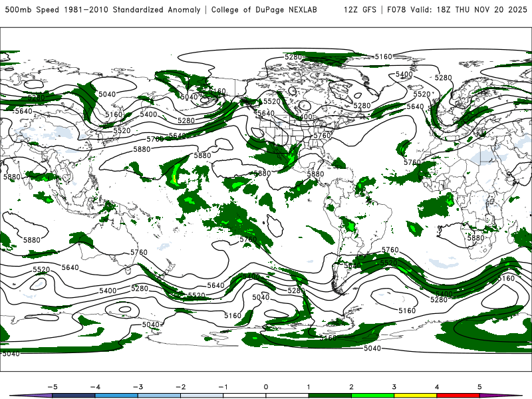Select the bright green legend color segment
Image resolution: width=532 pixels, height=399 pixels.
coord(372,396)
